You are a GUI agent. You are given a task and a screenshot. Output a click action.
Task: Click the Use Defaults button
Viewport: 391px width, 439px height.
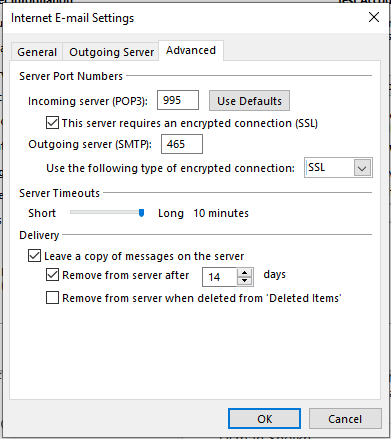click(249, 100)
